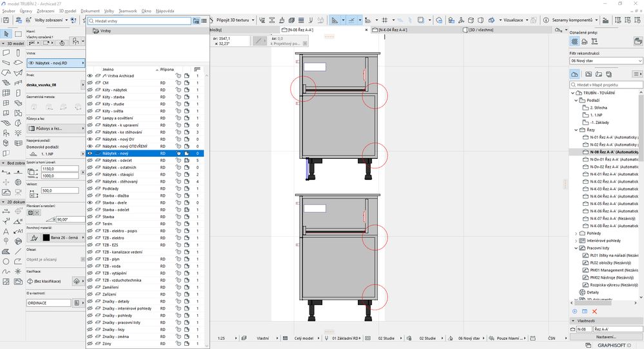
Task: Switch to the 3D / všechno tab
Action: (x=482, y=30)
